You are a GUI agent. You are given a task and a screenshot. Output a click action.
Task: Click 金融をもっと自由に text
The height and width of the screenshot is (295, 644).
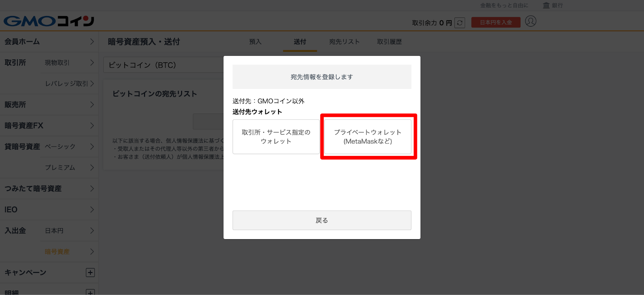(x=504, y=5)
